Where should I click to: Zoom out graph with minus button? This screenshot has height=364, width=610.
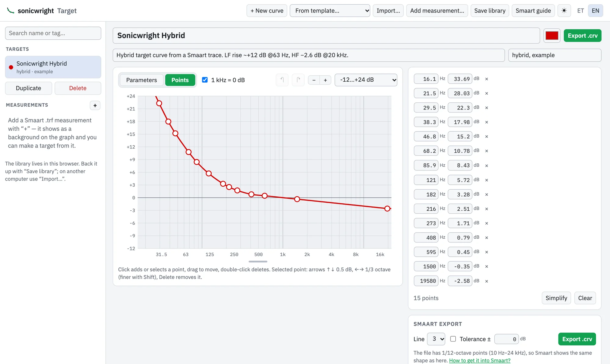[x=314, y=80]
